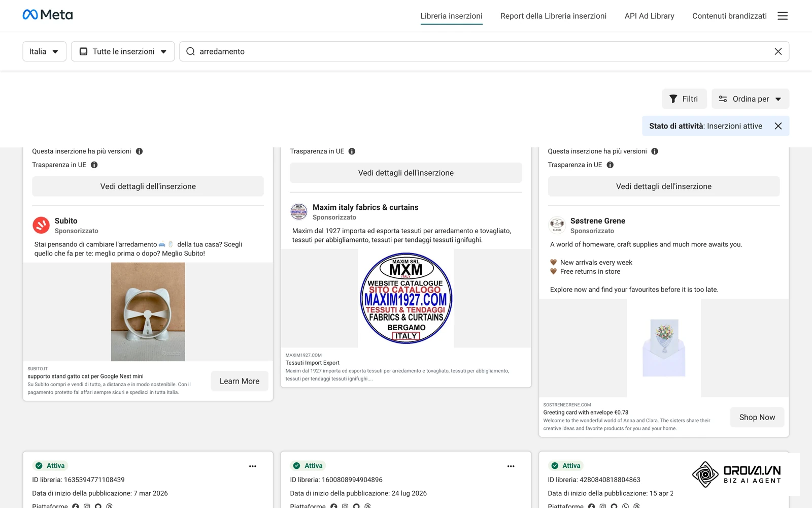812x508 pixels.
Task: Click the Meta logo
Action: point(48,15)
